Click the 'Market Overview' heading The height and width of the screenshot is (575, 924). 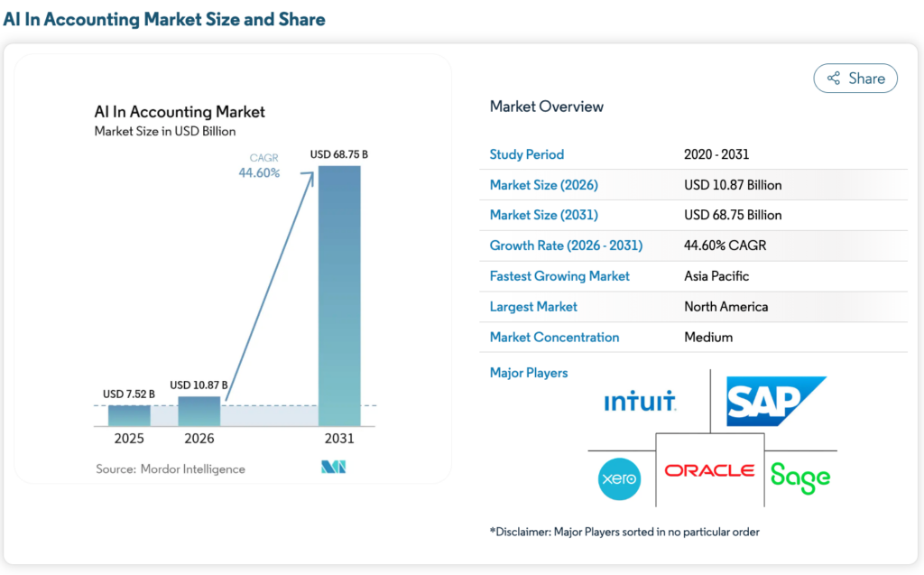click(547, 107)
